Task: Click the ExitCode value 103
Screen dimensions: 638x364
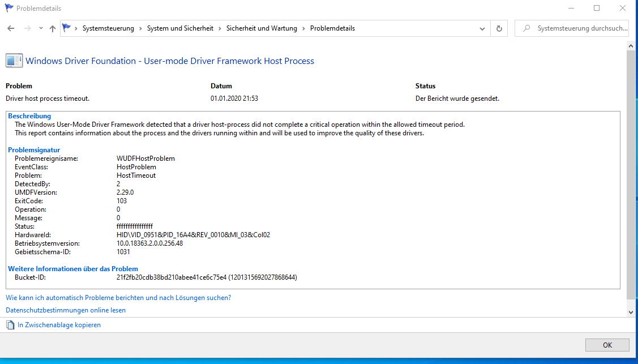Action: click(x=122, y=201)
